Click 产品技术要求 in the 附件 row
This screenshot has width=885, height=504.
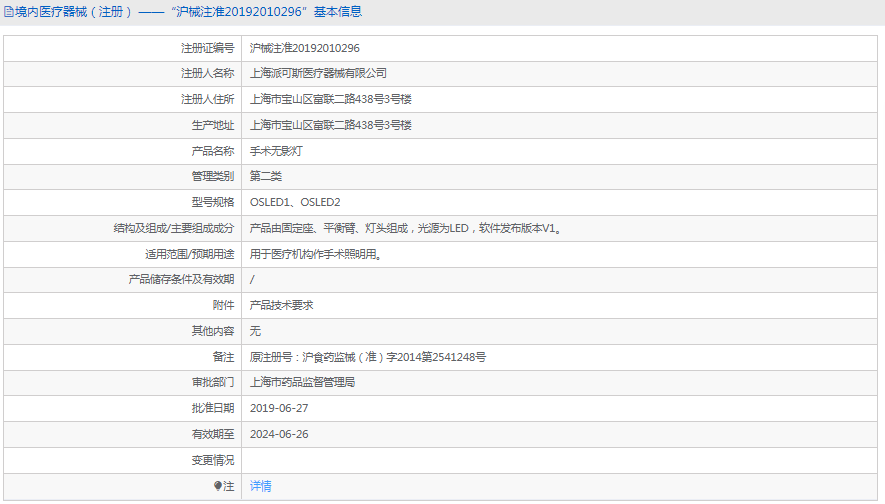coord(281,305)
